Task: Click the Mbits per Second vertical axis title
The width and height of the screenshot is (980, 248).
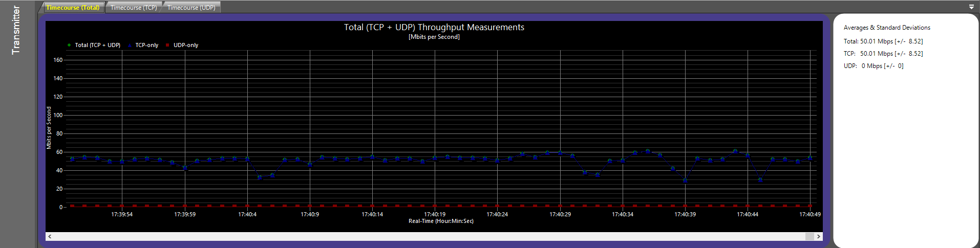Action: click(x=49, y=128)
